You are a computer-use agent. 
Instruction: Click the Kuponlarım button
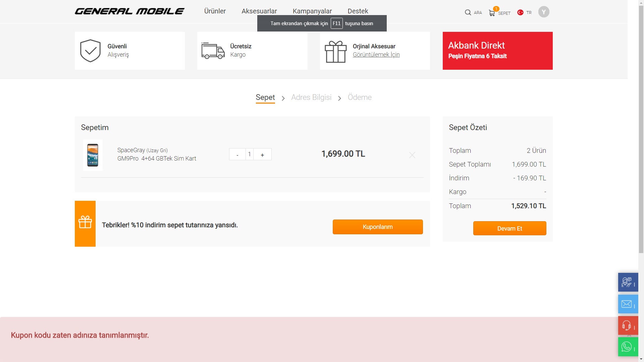[x=378, y=227]
